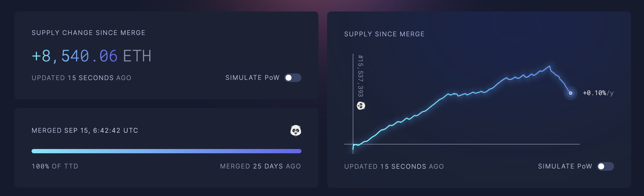This screenshot has height=196, width=644.
Task: Click Updated 15 Seconds Ago in left card
Action: [x=81, y=78]
